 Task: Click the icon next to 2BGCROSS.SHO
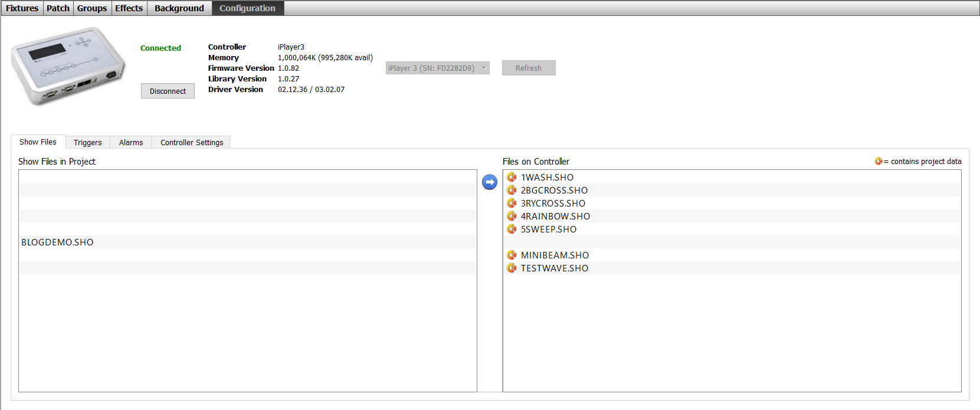[512, 190]
